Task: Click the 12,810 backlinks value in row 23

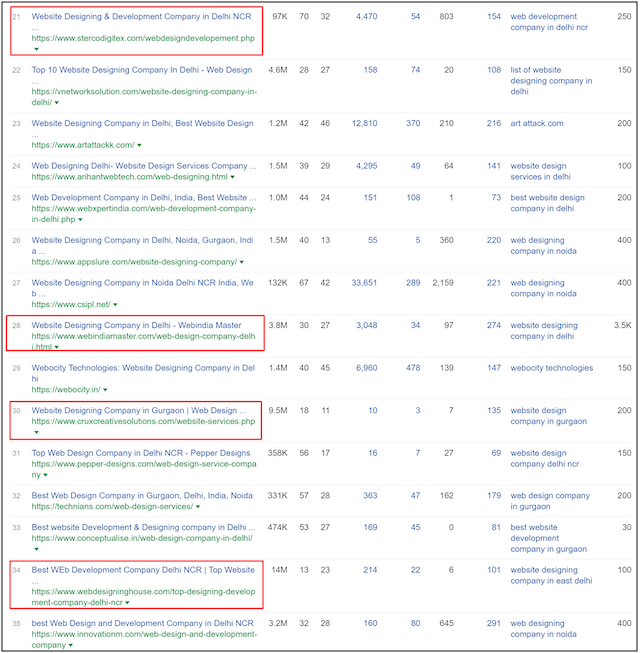Action: pyautogui.click(x=364, y=123)
